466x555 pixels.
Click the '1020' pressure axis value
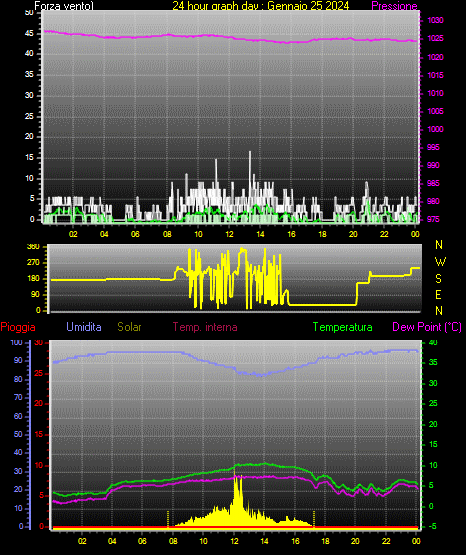click(x=435, y=57)
